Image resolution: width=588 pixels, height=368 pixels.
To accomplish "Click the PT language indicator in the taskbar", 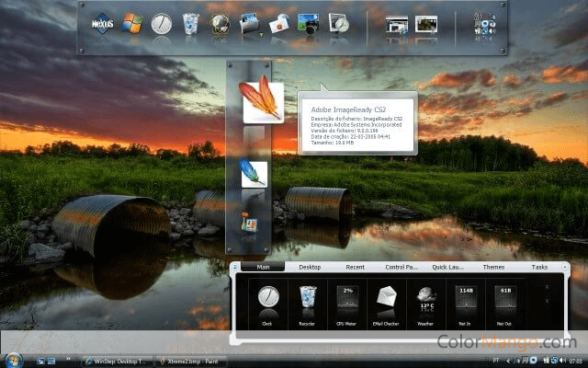I will 496,361.
